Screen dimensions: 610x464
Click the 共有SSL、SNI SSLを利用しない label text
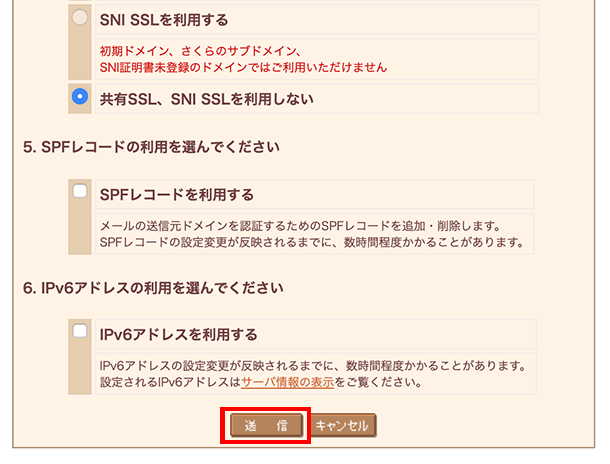tap(207, 99)
